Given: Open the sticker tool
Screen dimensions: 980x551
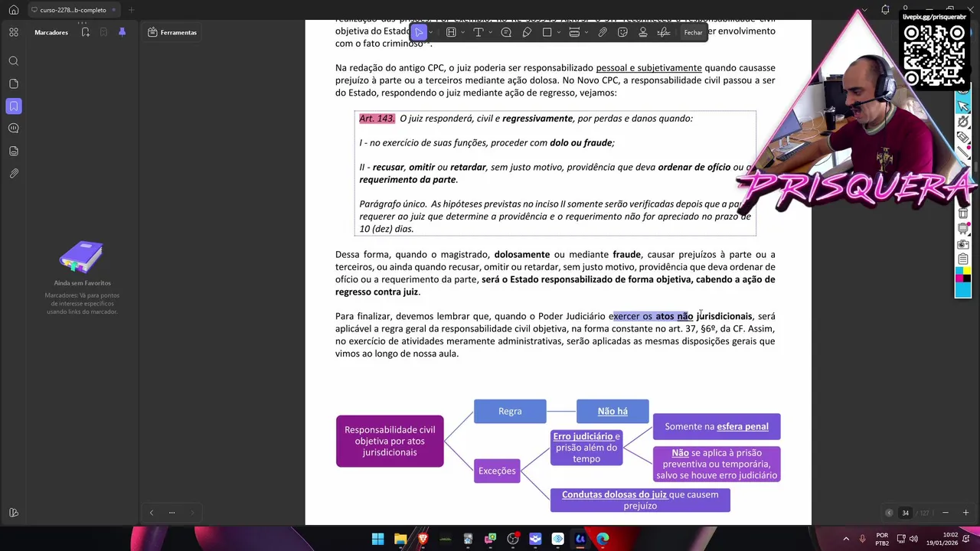Looking at the screenshot, I should [622, 32].
